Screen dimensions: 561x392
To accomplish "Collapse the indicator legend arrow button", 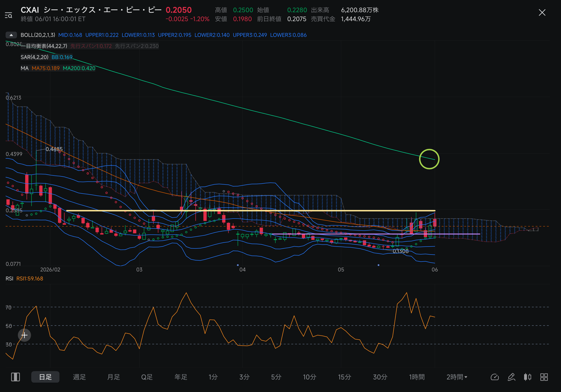I will pos(11,35).
